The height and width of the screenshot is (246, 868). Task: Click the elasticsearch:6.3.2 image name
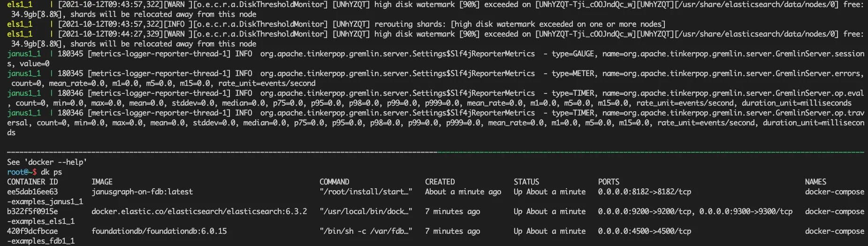199,211
